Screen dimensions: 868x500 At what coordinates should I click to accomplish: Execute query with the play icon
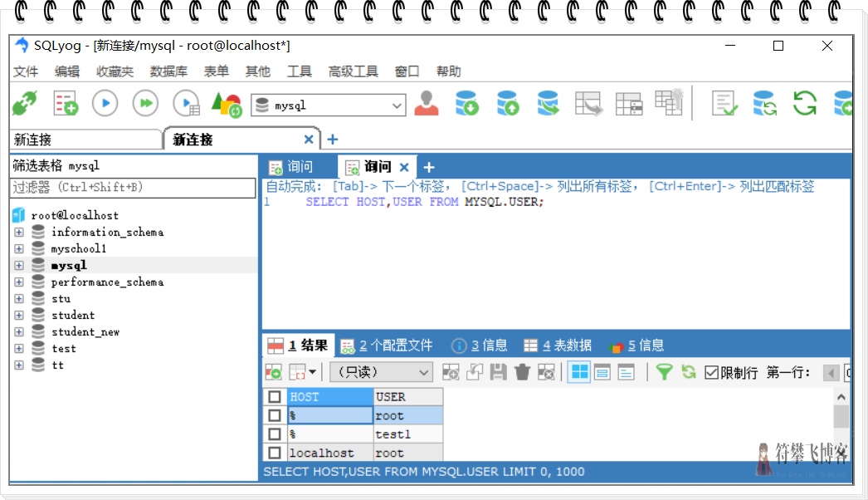coord(105,103)
